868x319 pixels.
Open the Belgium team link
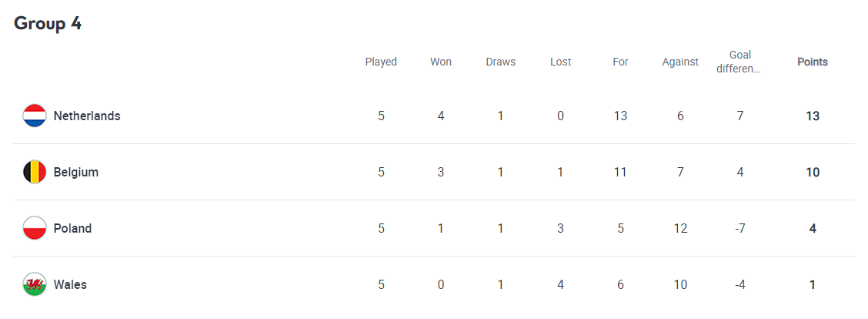(76, 172)
